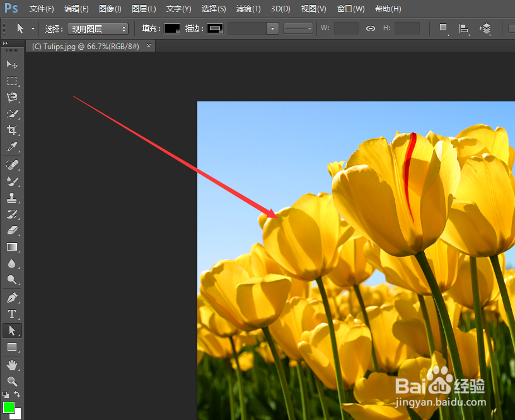
Task: Reset default foreground and background colors
Action: click(x=6, y=394)
